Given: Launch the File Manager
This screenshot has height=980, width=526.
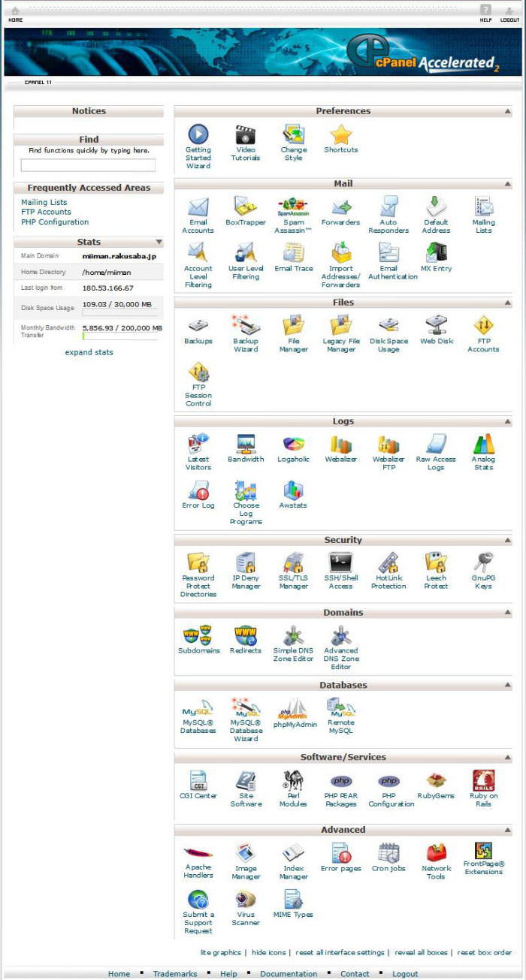Looking at the screenshot, I should (x=293, y=326).
